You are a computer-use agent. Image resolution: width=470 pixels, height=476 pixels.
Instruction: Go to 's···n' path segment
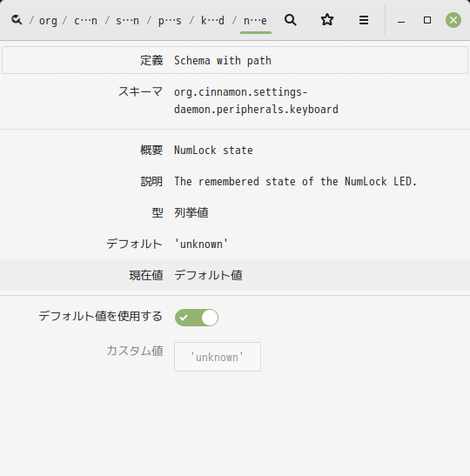coord(128,21)
